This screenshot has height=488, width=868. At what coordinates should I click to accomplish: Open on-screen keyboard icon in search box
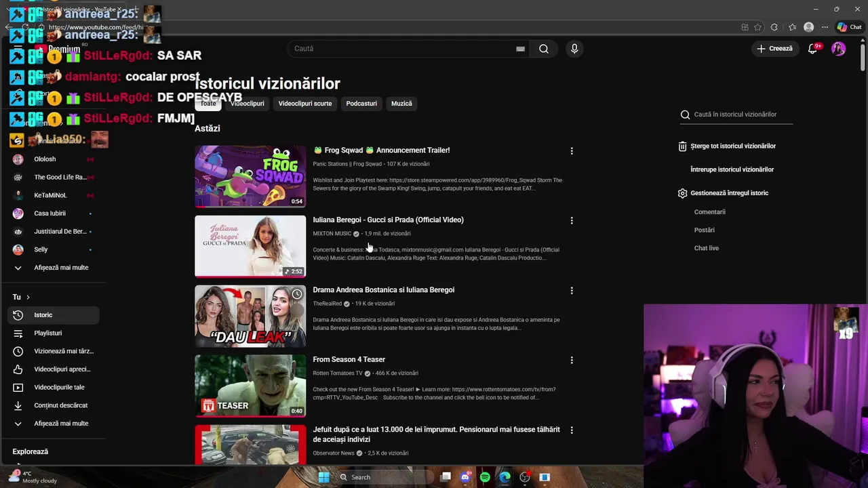(x=520, y=49)
